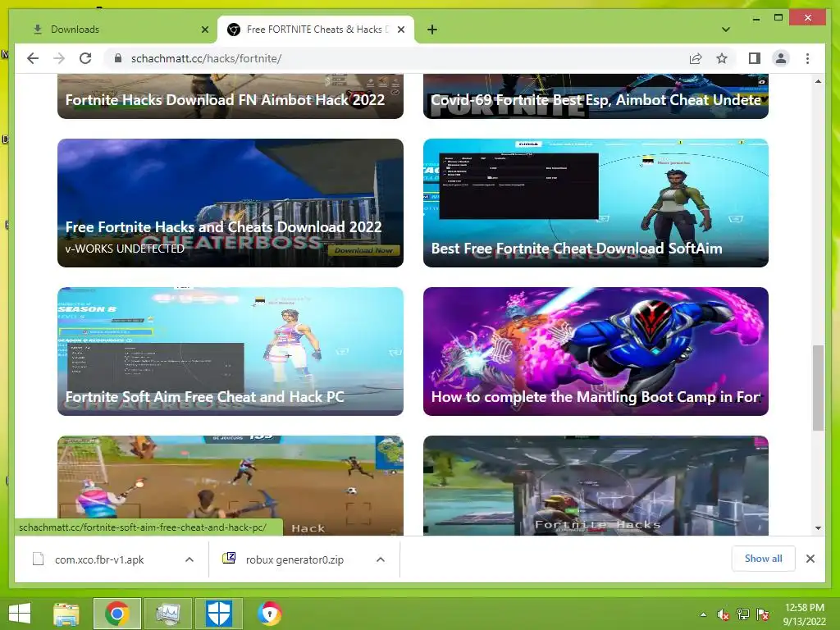
Task: Reload the Fortnite hacks page
Action: click(x=85, y=58)
